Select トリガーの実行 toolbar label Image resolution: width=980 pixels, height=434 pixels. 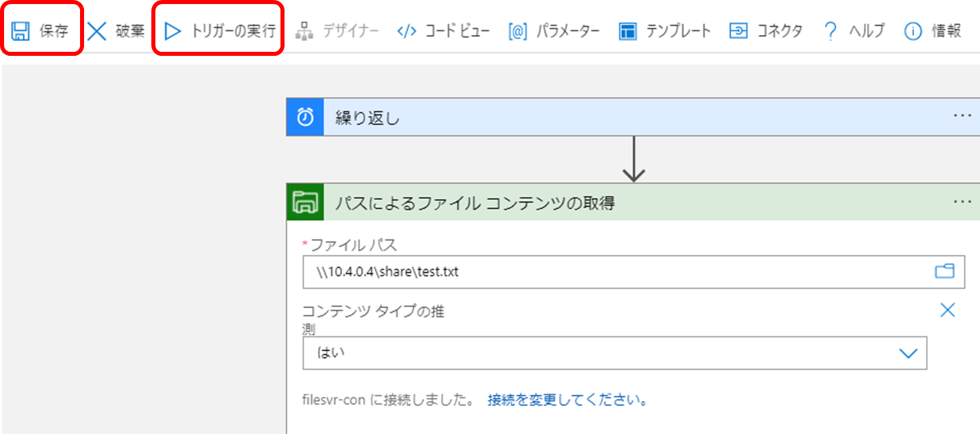point(233,31)
